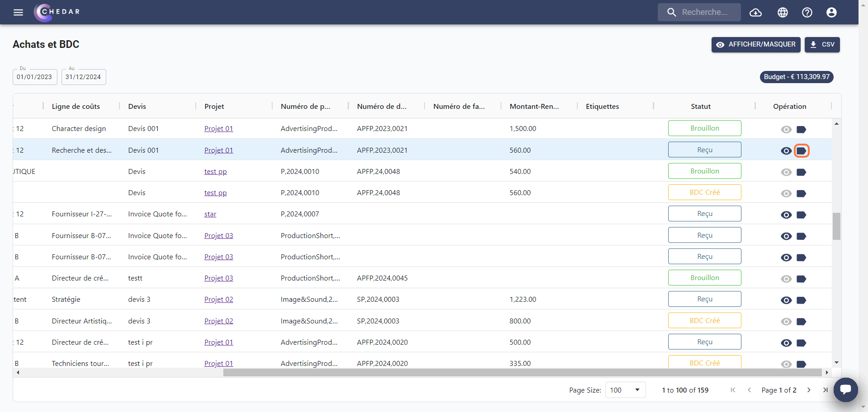Click the tag icon in testt devis row
This screenshot has height=412, width=868.
click(x=801, y=279)
